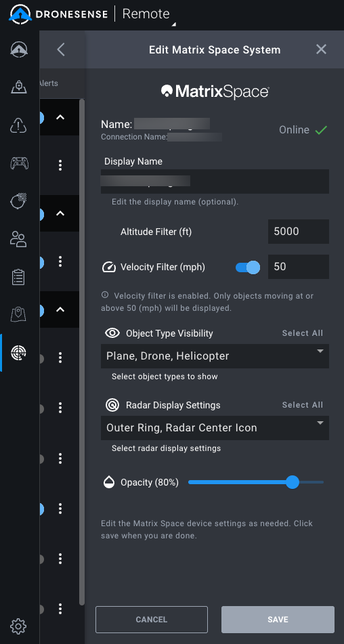Select All for Object Type Visibility
This screenshot has width=344, height=644.
303,333
